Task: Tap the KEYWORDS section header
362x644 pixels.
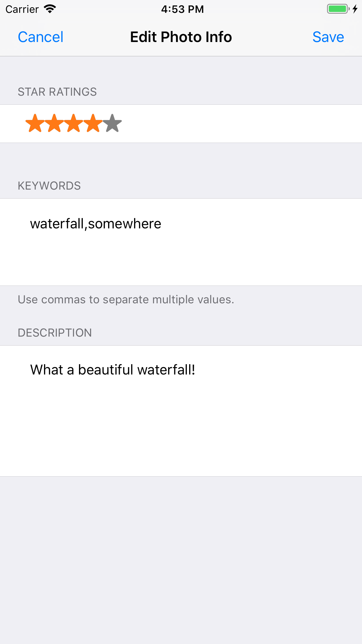Action: tap(49, 186)
